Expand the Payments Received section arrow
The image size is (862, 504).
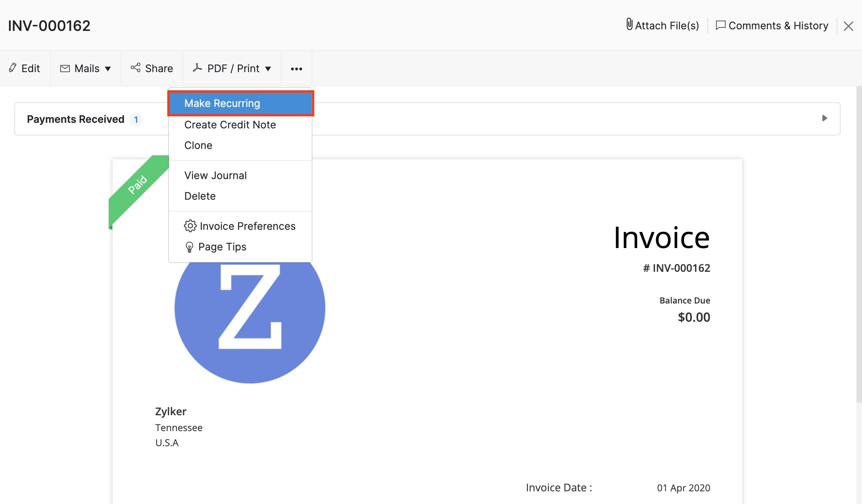(x=825, y=118)
